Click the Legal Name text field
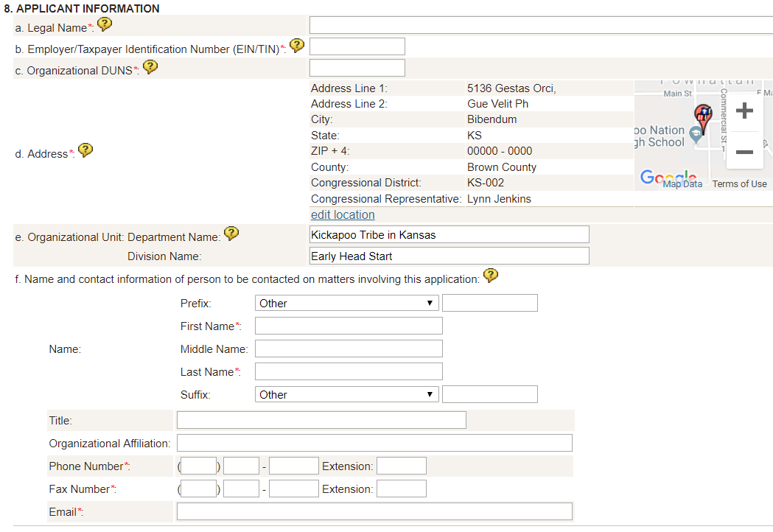This screenshot has height=532, width=773. click(540, 26)
